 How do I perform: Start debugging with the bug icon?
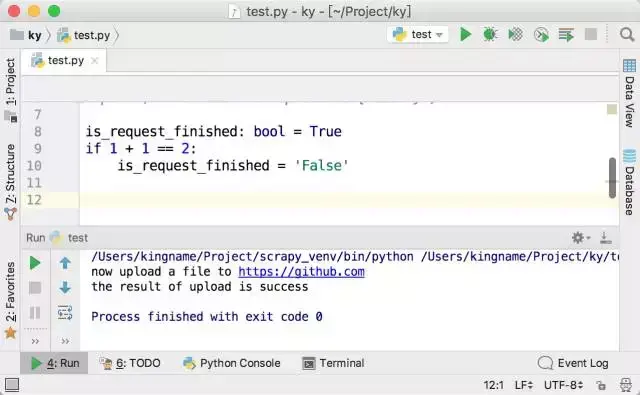(490, 34)
